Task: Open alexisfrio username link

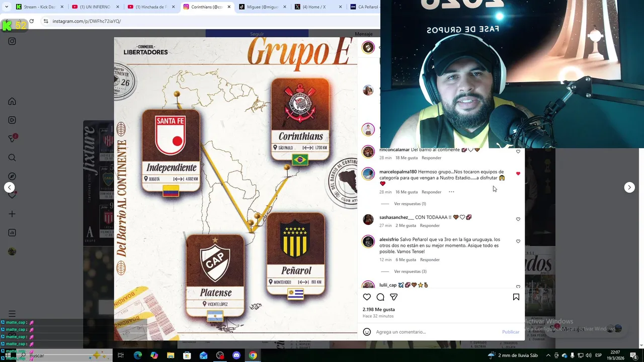Action: pyautogui.click(x=389, y=240)
